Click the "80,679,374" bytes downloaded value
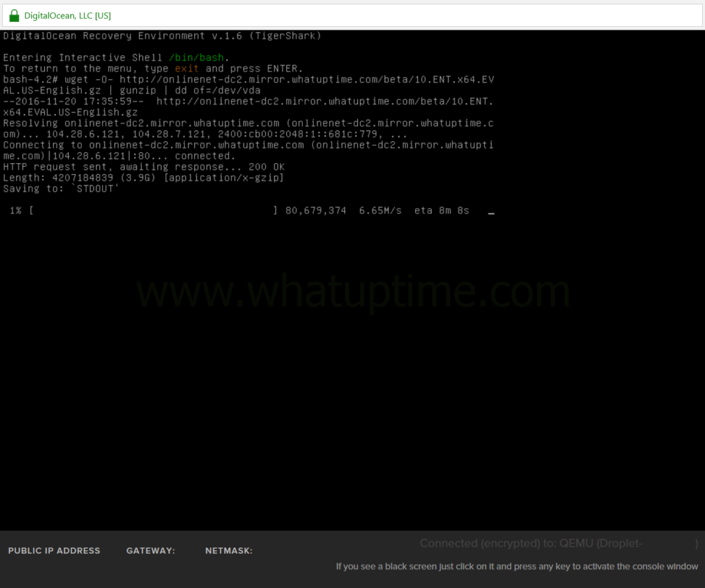Image resolution: width=705 pixels, height=588 pixels. click(315, 211)
